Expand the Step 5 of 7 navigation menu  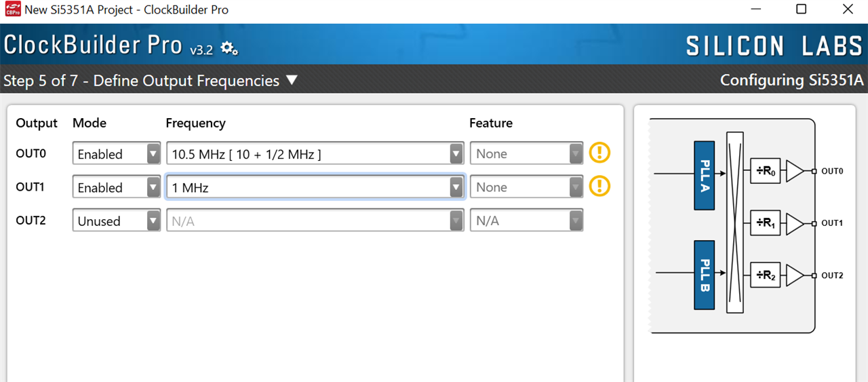tap(292, 80)
